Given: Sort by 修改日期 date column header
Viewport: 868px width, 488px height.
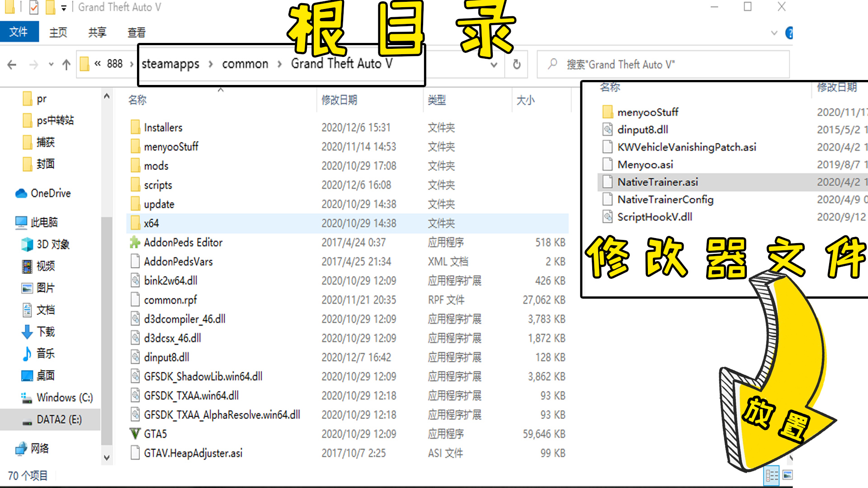Looking at the screenshot, I should (x=339, y=100).
